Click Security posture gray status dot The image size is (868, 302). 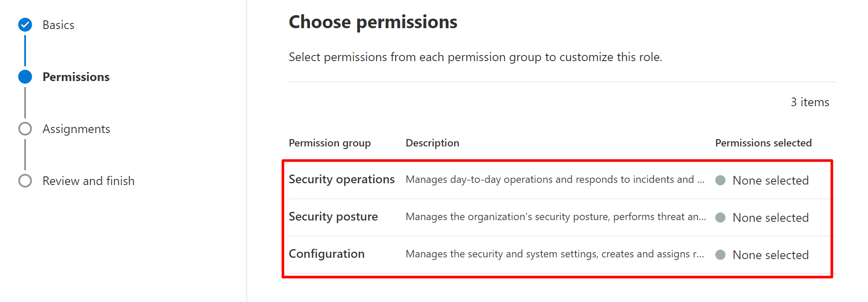(x=720, y=218)
